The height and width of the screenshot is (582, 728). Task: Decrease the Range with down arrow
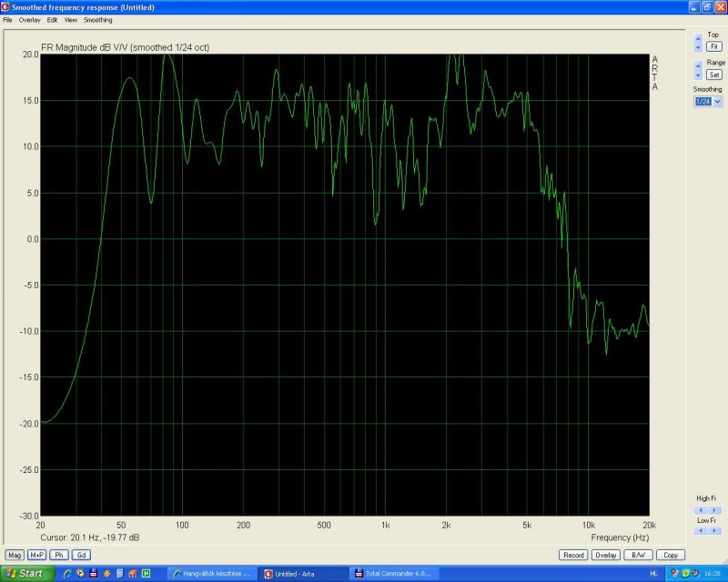coord(698,75)
